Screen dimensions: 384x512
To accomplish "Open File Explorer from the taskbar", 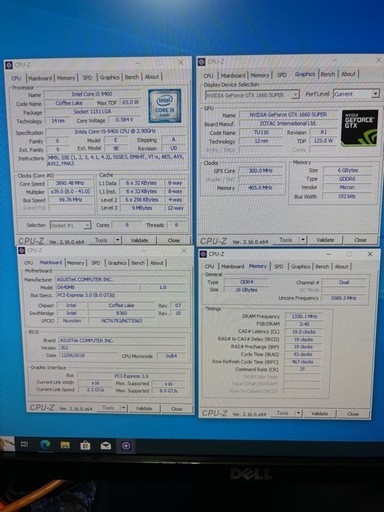I will point(65,445).
